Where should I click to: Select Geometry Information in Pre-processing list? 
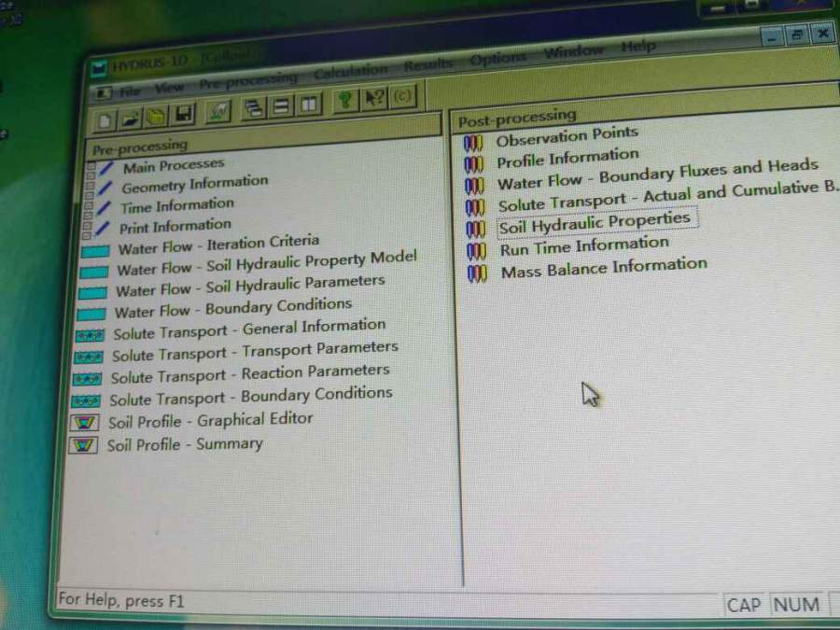[x=194, y=184]
